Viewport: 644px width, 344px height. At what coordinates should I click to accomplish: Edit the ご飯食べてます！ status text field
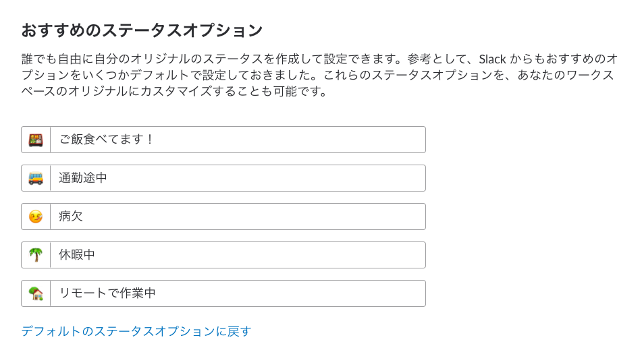point(238,140)
